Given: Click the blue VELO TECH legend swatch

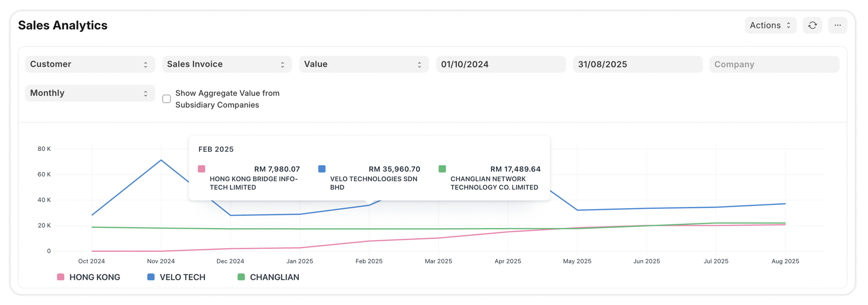Looking at the screenshot, I should 151,277.
